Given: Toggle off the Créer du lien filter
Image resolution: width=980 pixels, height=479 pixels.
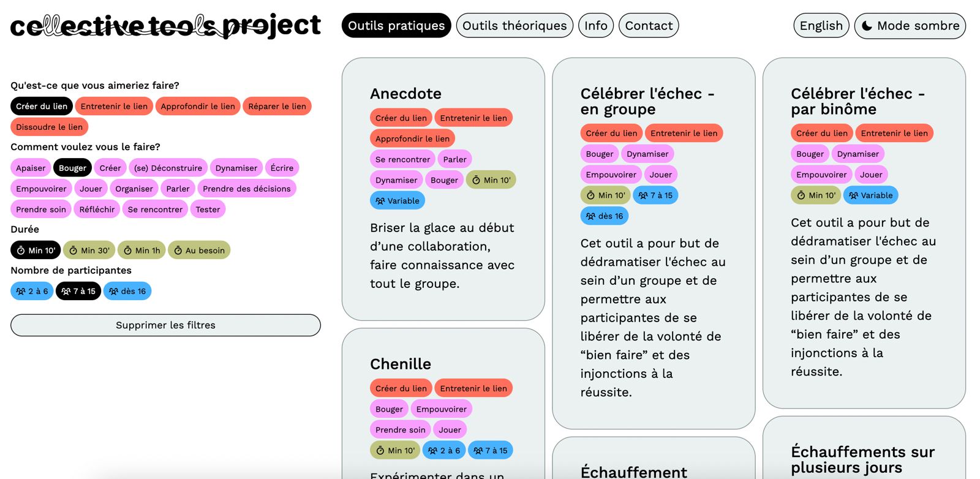Looking at the screenshot, I should (x=42, y=106).
